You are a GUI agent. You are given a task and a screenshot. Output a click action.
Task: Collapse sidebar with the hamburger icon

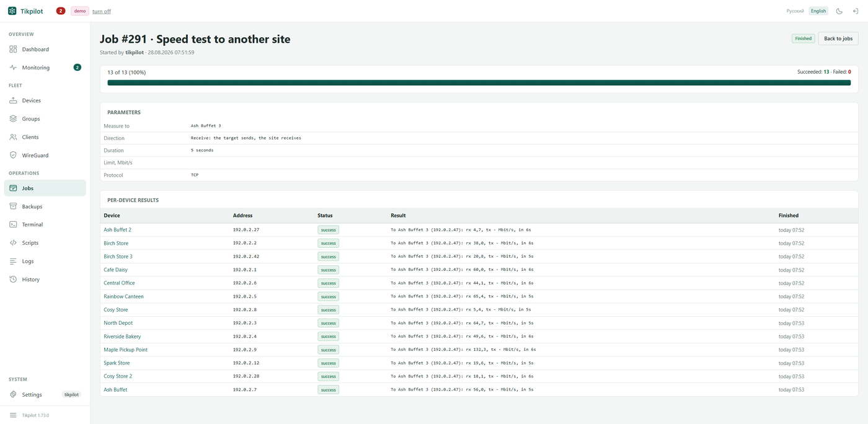[13, 415]
